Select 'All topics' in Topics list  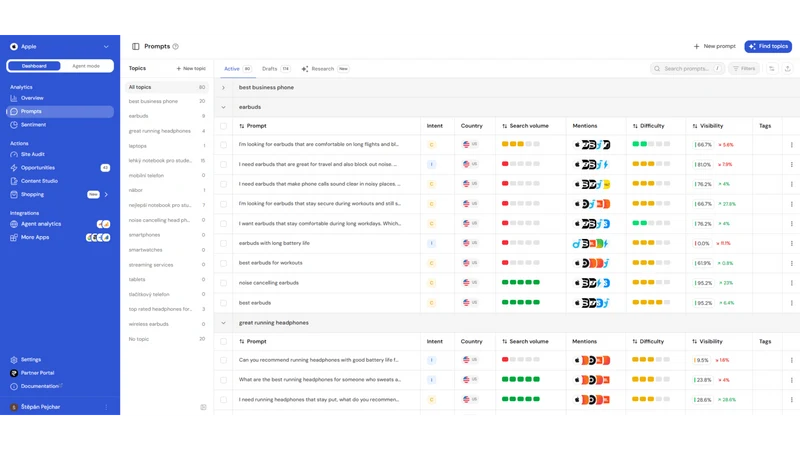167,87
